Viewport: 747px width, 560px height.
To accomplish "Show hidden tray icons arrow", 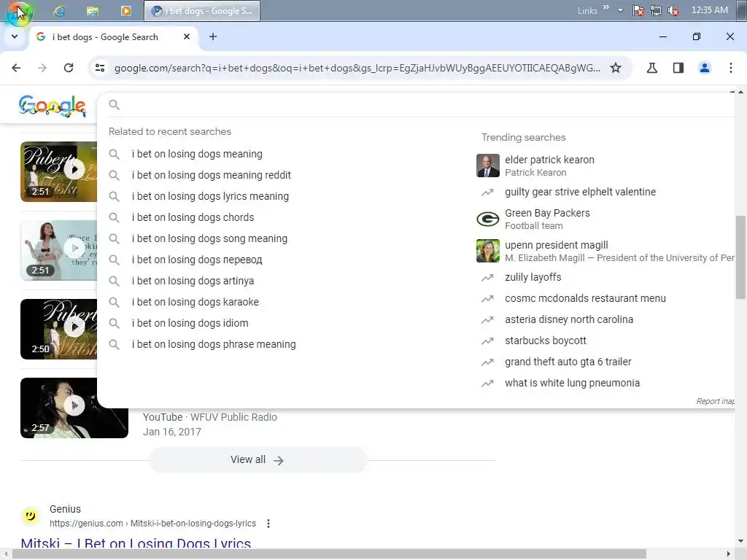I will [x=620, y=10].
